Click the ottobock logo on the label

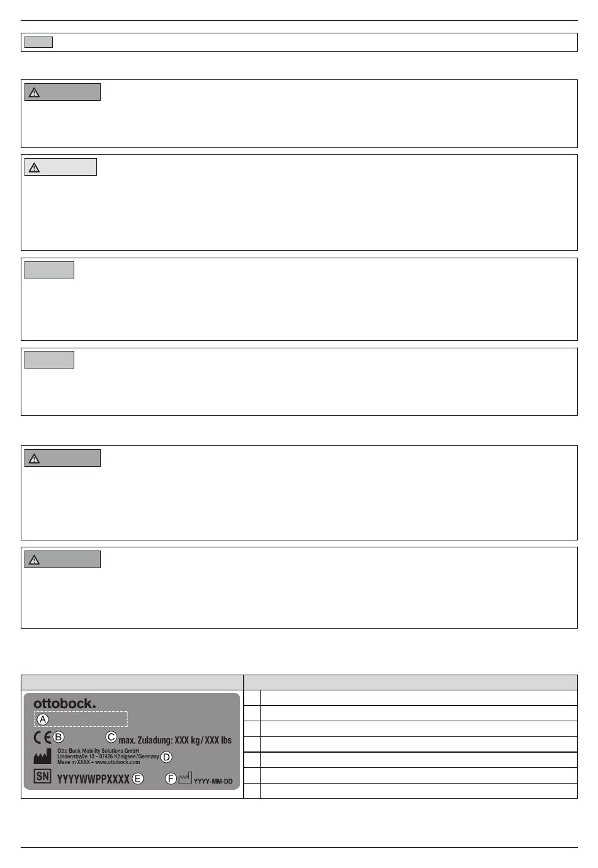[x=65, y=704]
